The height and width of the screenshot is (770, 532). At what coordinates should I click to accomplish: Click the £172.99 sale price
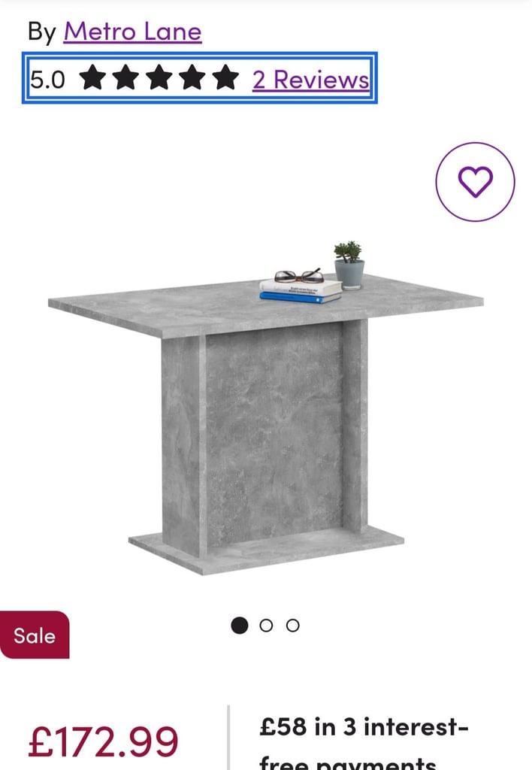coord(103,741)
